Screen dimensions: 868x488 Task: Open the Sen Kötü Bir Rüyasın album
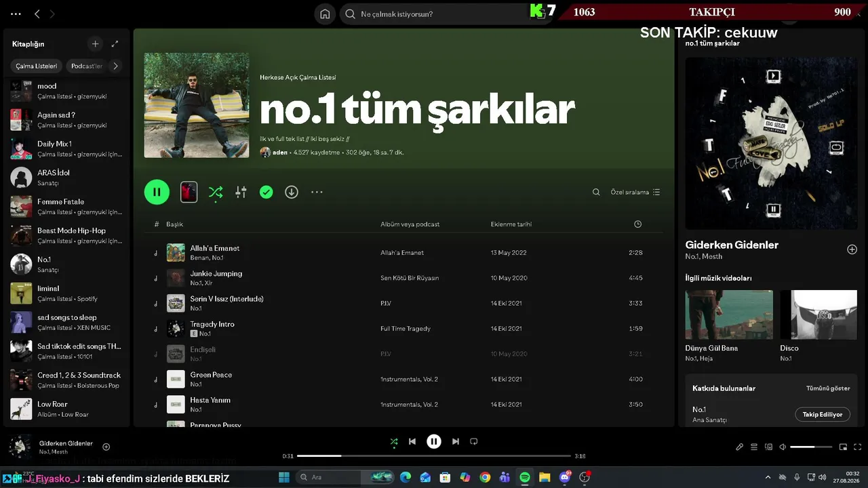(410, 278)
